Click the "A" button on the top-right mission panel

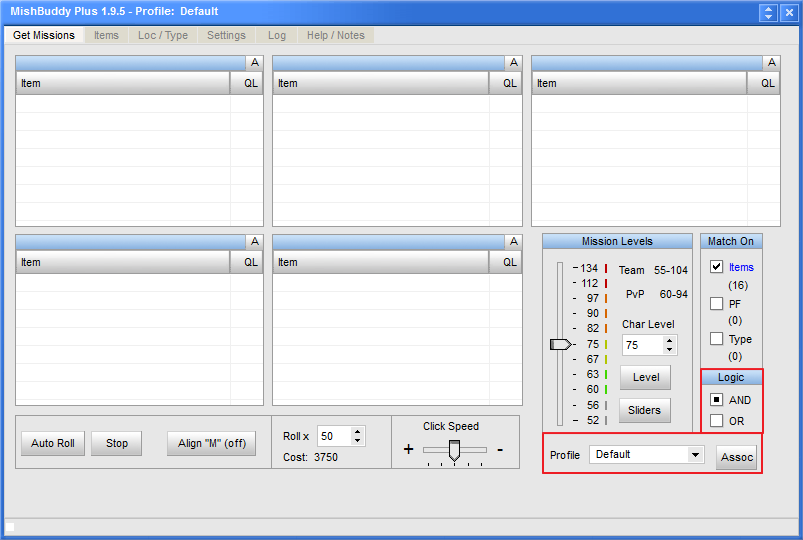[x=771, y=62]
